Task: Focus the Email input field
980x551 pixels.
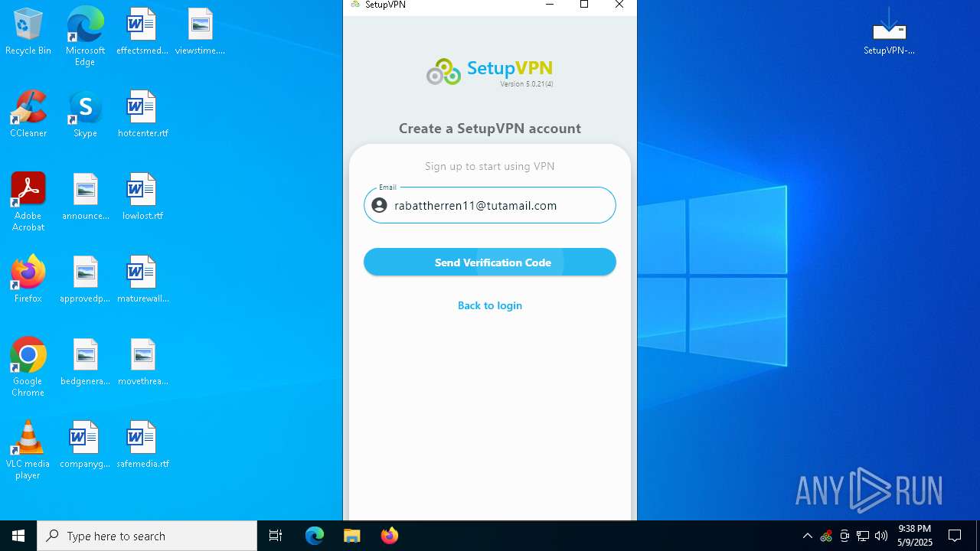Action: (x=490, y=205)
